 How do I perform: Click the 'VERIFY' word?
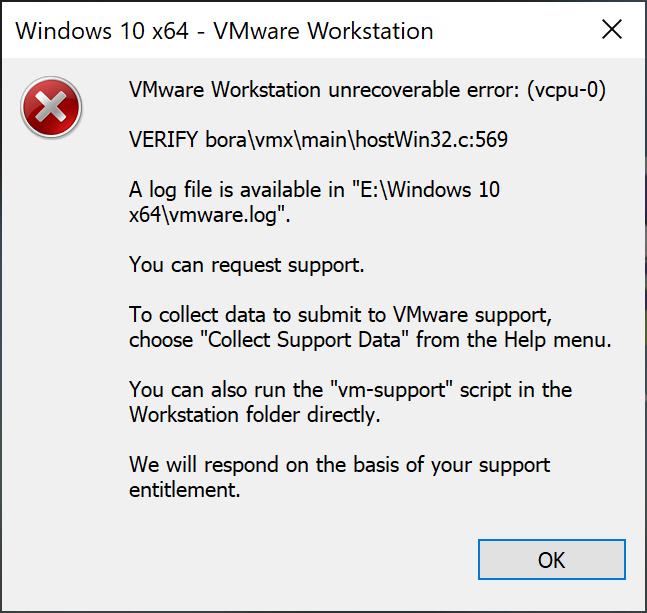163,139
